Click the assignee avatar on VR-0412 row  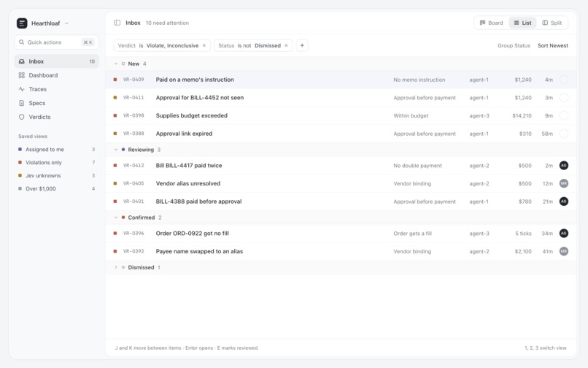click(564, 165)
